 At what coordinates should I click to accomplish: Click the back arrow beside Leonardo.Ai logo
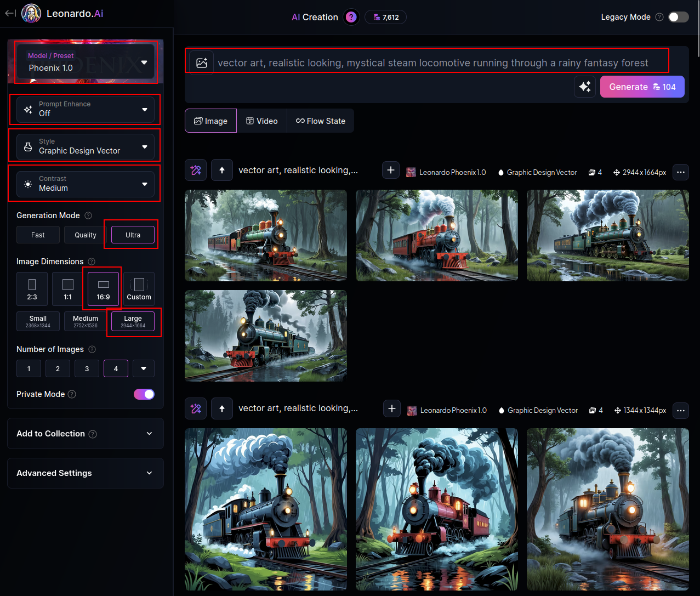[x=10, y=13]
